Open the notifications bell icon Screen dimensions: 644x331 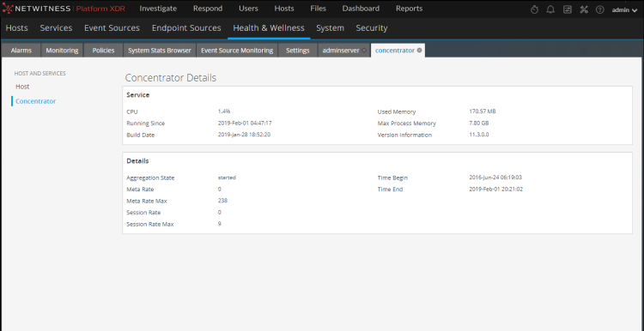(x=550, y=9)
